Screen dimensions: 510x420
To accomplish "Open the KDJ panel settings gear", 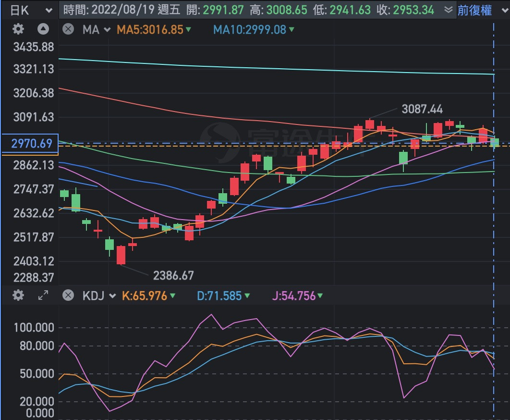I will 18,295.
